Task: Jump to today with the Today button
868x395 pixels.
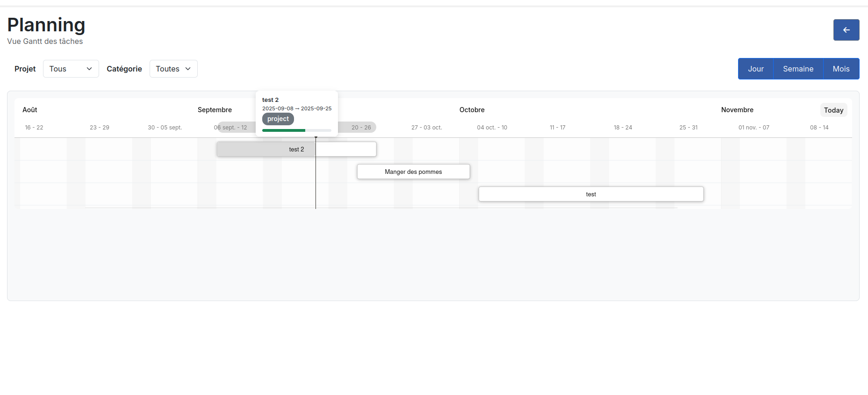Action: click(x=833, y=110)
